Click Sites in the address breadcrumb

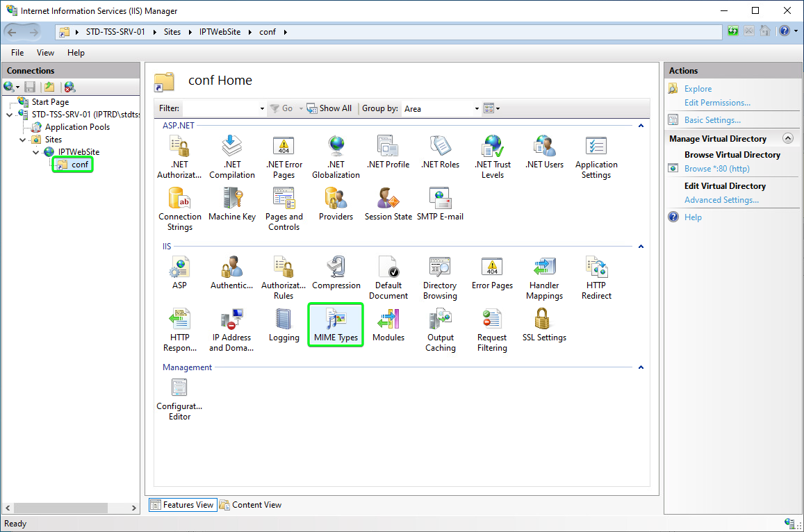tap(172, 32)
